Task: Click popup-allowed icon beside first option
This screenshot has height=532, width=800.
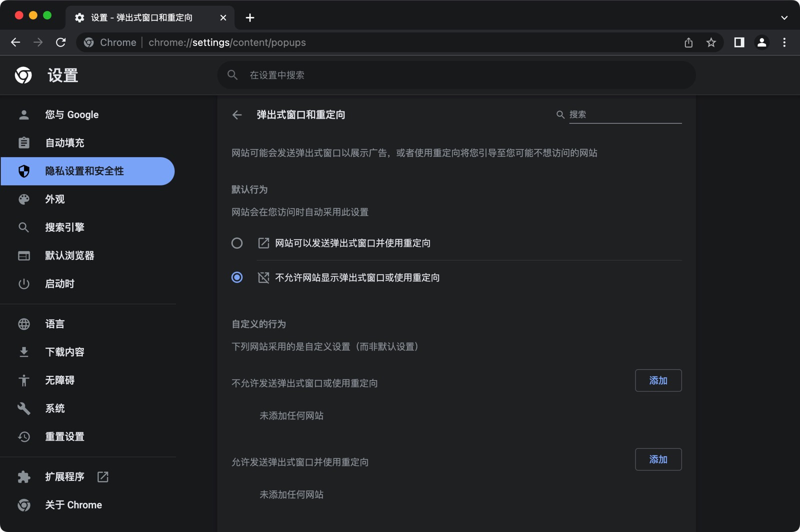Action: click(263, 243)
